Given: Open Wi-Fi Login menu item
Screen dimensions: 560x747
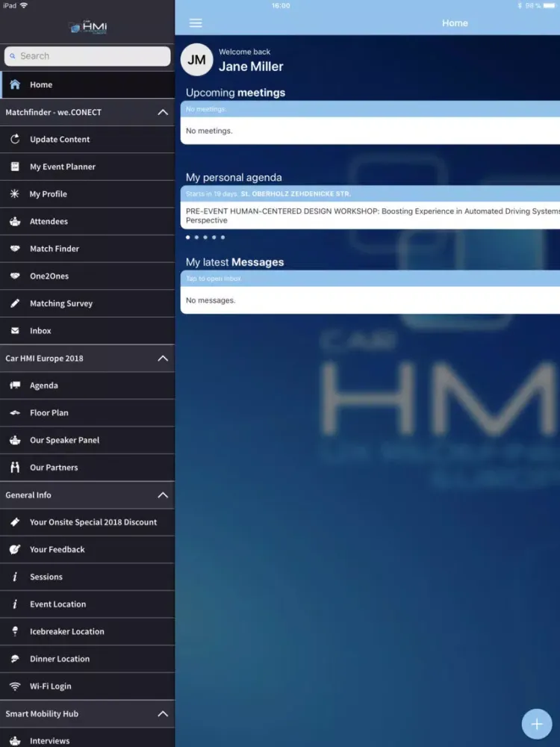Looking at the screenshot, I should (87, 686).
